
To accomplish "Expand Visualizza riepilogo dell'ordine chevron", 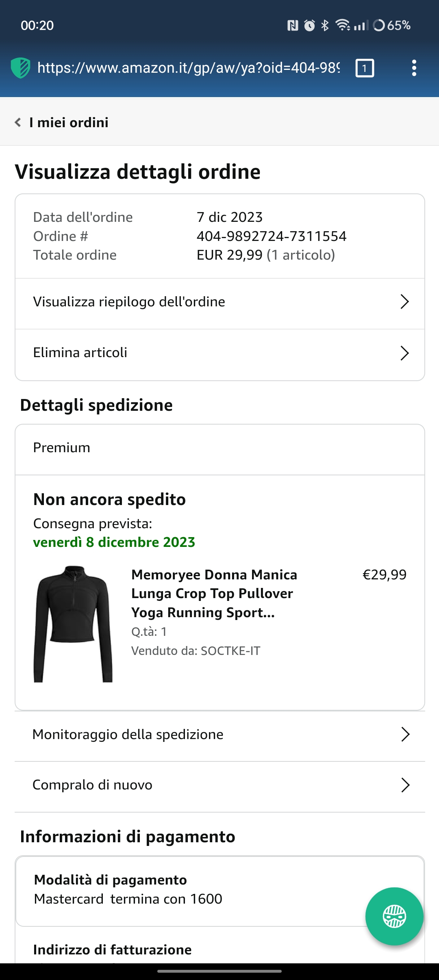I will click(404, 302).
